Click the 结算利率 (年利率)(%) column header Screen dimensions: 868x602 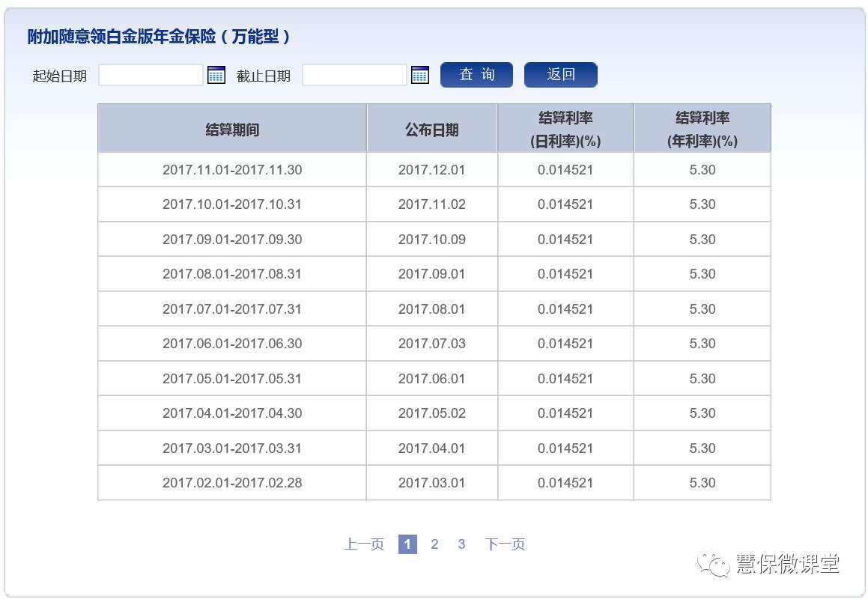click(702, 128)
